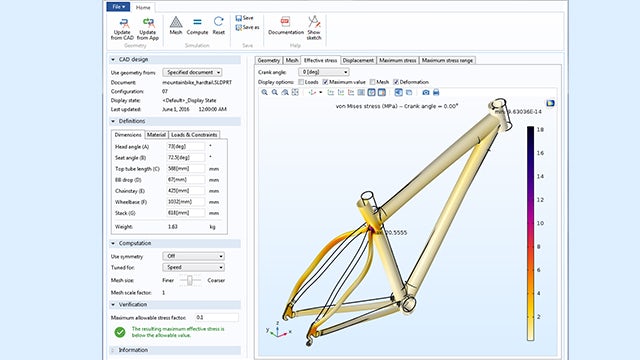Click the Zoom In graphics icon
Screen dimensions: 640x360
pos(264,93)
